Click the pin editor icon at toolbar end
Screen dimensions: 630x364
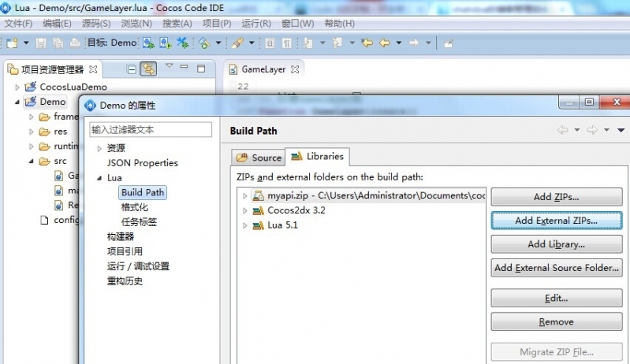(x=449, y=43)
